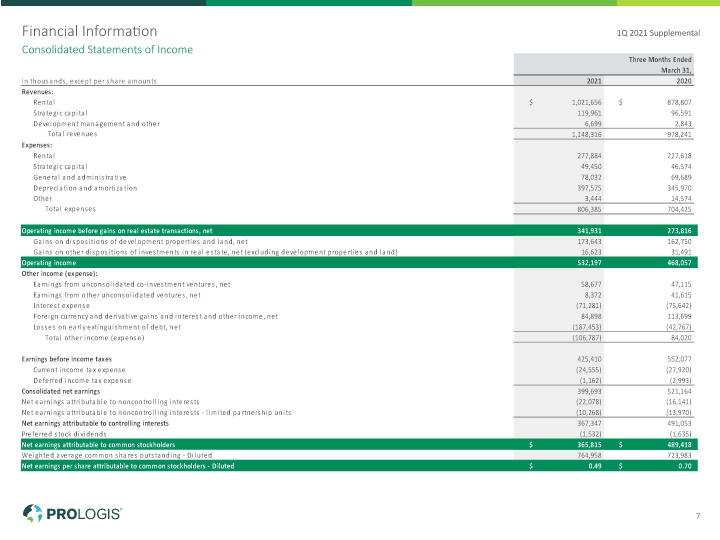Select the green Operating income row
The image size is (720, 540).
359,263
